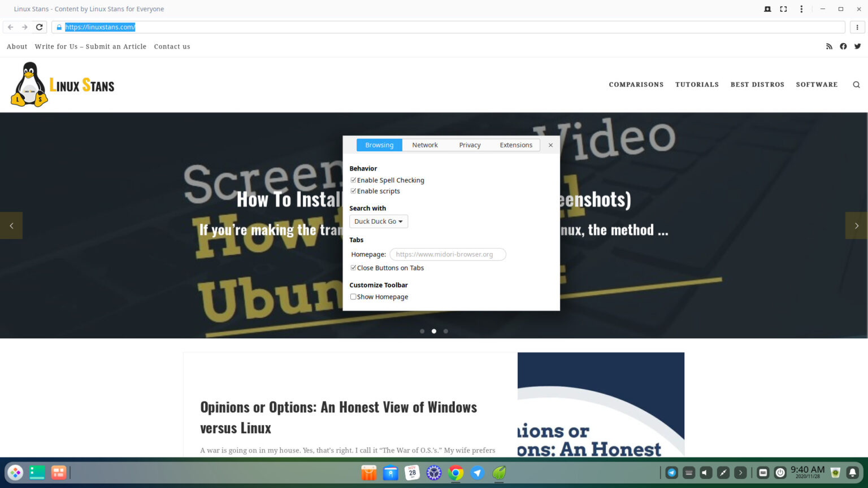The image size is (868, 488).
Task: Switch to the Extensions tab
Action: point(515,145)
